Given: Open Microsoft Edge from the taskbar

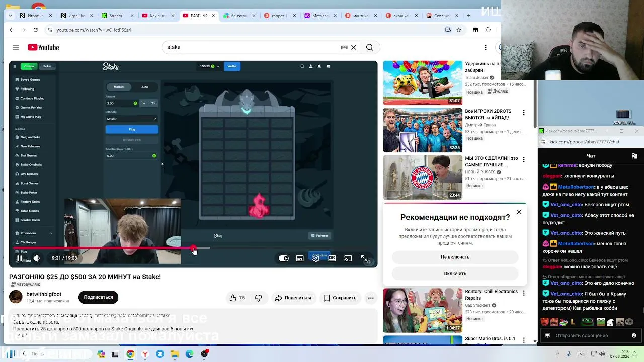Looking at the screenshot, I should pyautogui.click(x=190, y=354).
